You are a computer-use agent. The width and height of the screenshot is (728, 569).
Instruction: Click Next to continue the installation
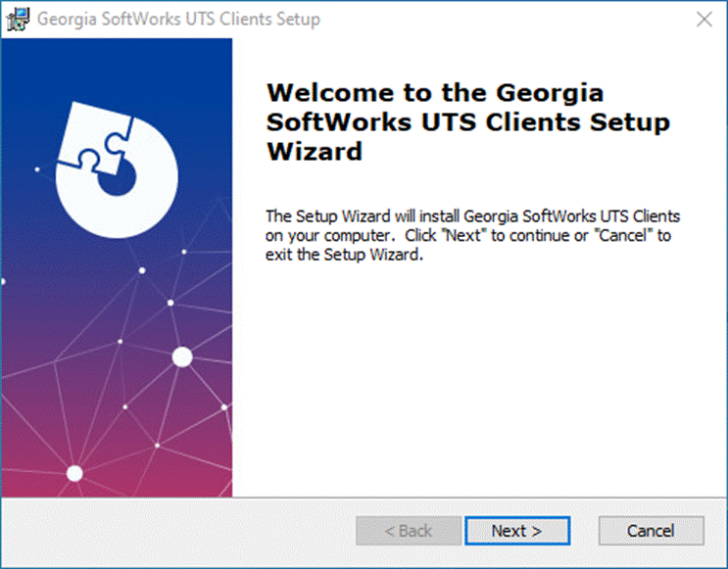tap(517, 531)
